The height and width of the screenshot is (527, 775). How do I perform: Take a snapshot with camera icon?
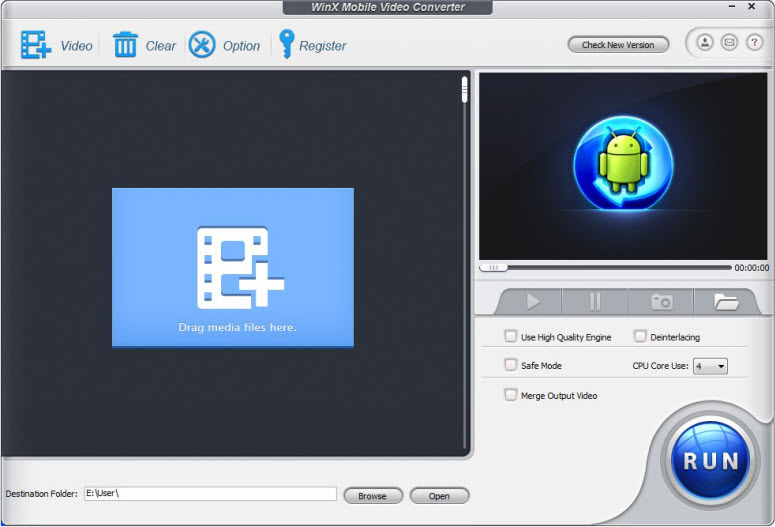[x=661, y=301]
